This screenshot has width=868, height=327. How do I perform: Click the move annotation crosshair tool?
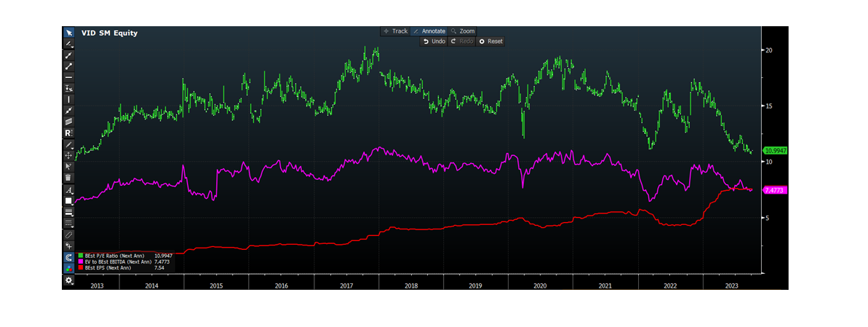pyautogui.click(x=69, y=155)
